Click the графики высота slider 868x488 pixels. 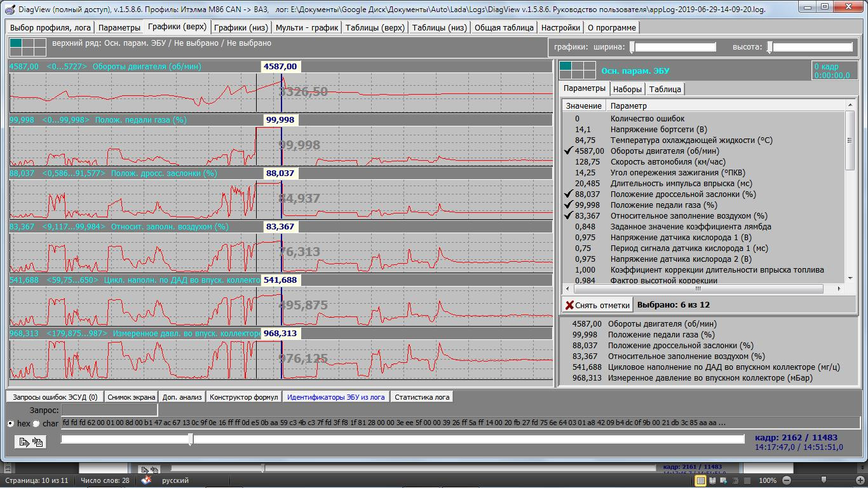(x=810, y=47)
